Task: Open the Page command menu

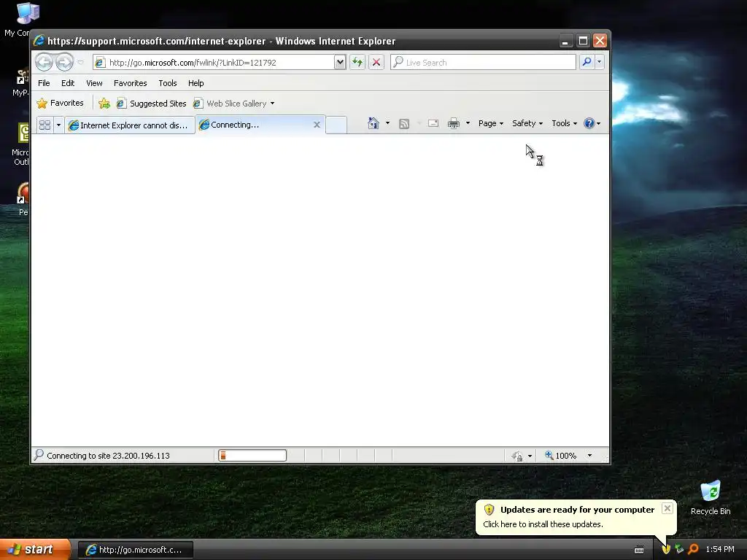Action: [x=491, y=123]
